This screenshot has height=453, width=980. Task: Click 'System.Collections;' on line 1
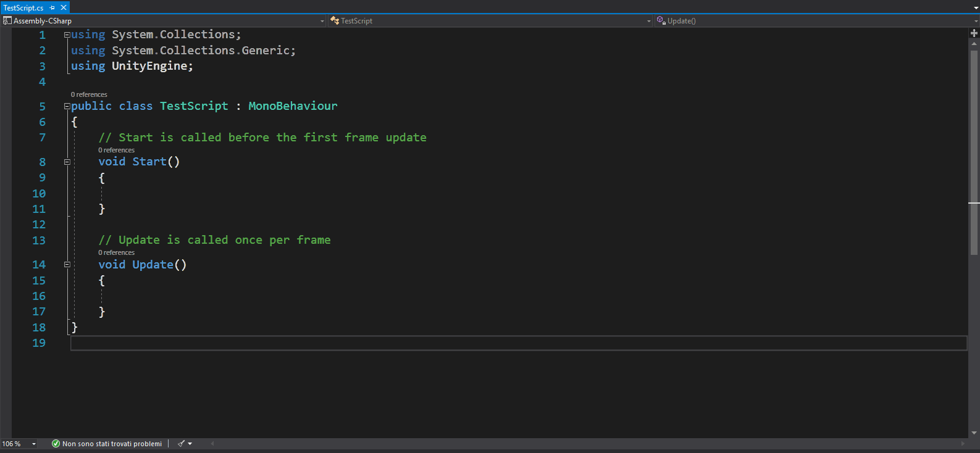177,35
